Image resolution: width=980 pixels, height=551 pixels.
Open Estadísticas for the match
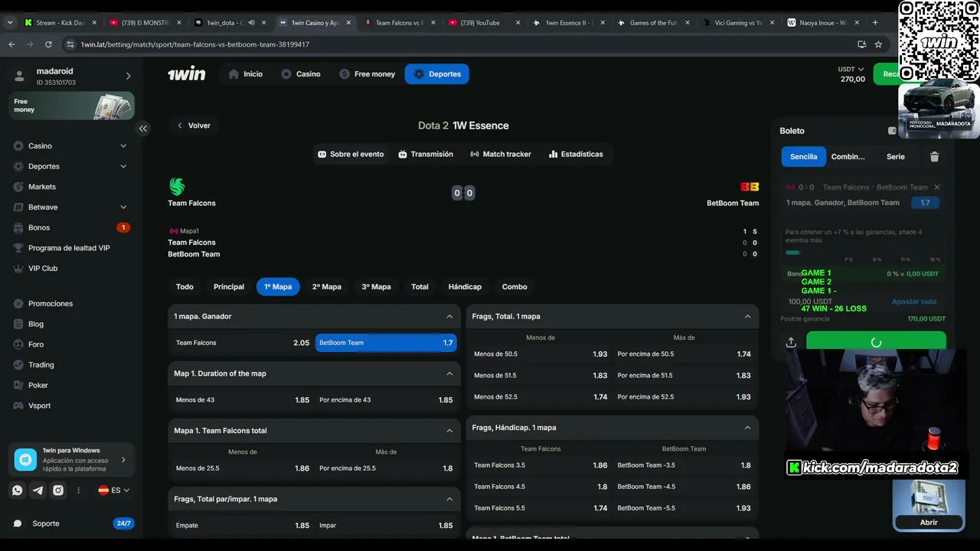pyautogui.click(x=576, y=155)
